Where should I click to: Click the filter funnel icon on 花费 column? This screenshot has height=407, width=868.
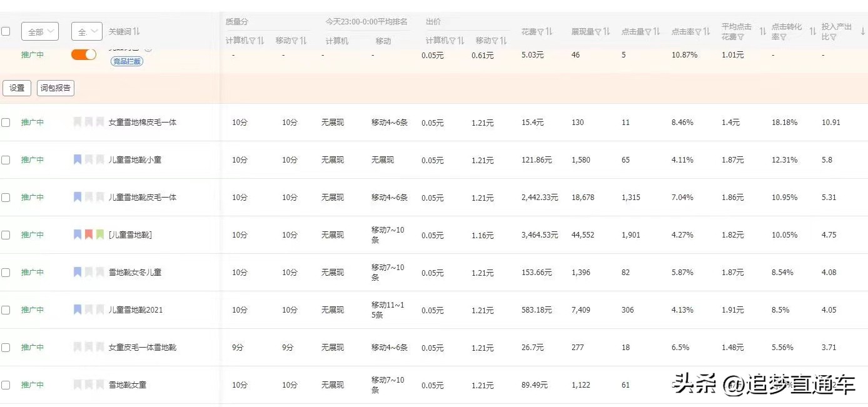click(x=540, y=30)
